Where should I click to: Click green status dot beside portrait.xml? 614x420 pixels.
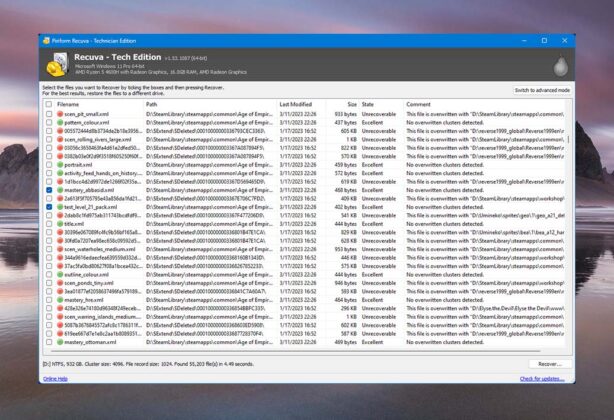[59, 164]
